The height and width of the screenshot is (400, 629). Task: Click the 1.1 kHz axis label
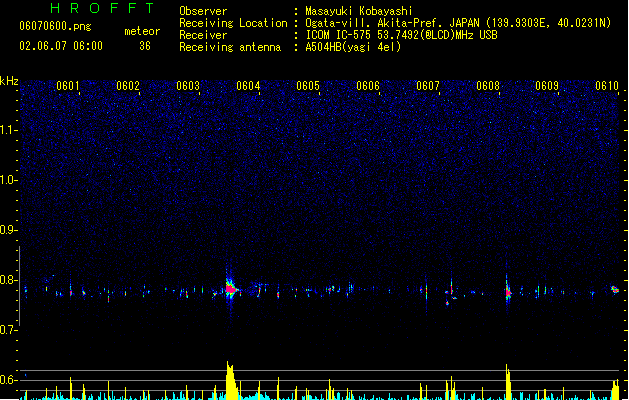pyautogui.click(x=8, y=130)
